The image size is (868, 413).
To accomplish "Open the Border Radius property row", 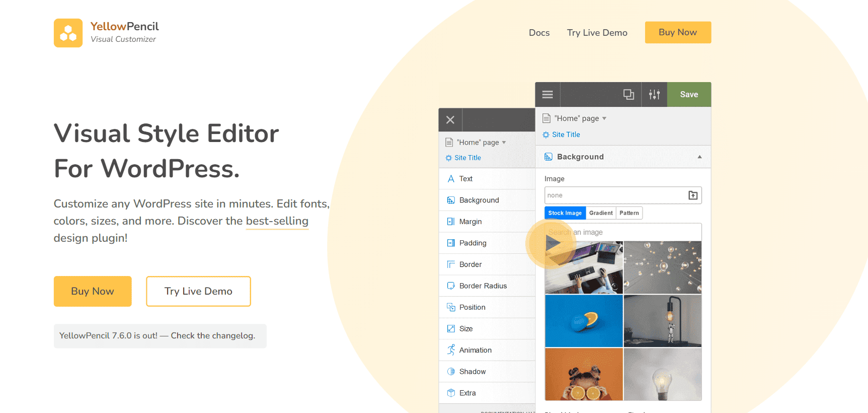I will click(487, 286).
